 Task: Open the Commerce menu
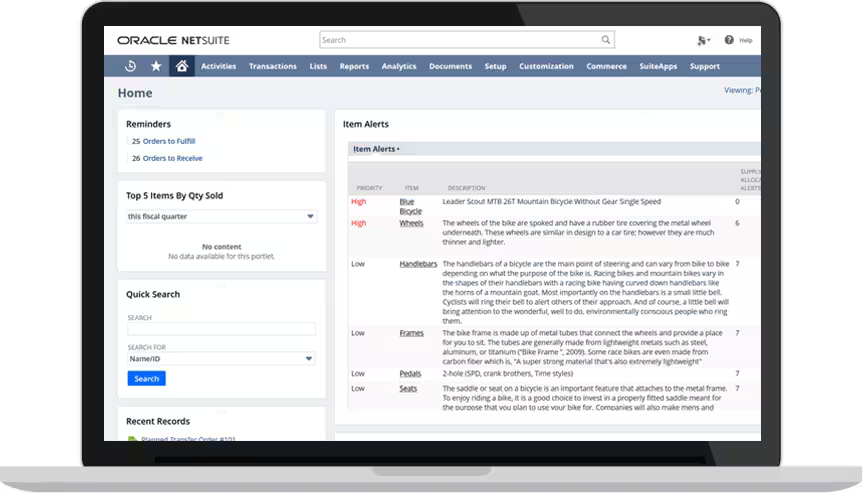coord(607,66)
